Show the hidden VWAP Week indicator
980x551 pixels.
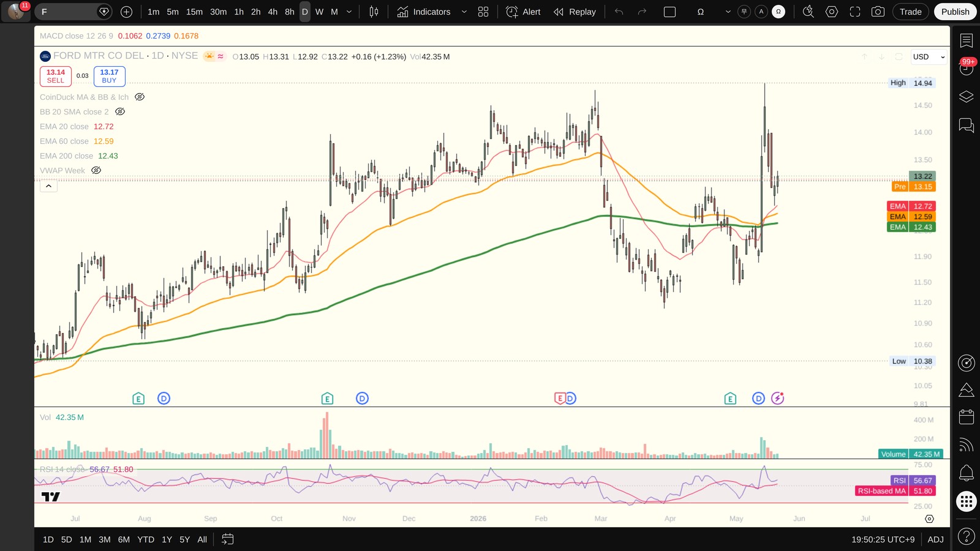click(96, 170)
